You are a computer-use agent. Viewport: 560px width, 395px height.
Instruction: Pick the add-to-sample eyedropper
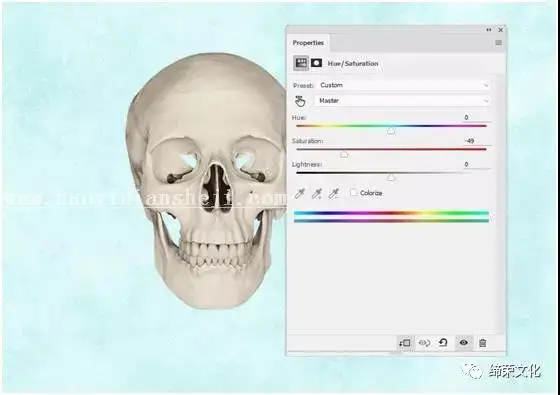pyautogui.click(x=316, y=194)
